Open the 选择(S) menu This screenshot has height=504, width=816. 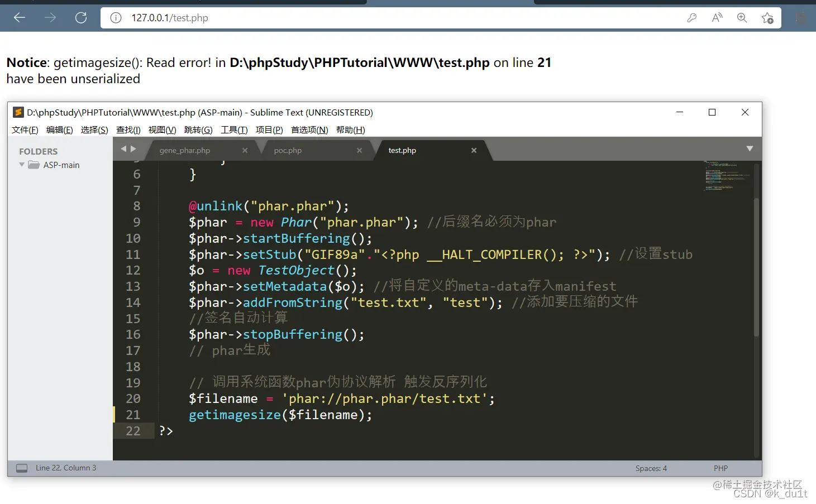point(94,130)
